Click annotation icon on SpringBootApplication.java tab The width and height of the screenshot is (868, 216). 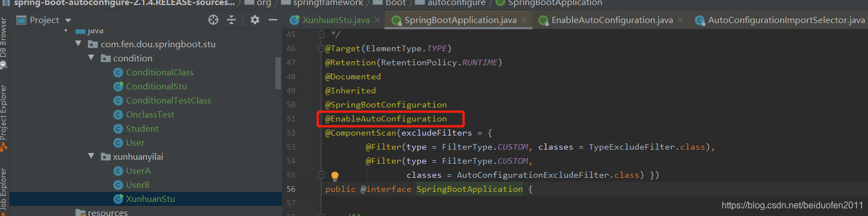pyautogui.click(x=396, y=20)
